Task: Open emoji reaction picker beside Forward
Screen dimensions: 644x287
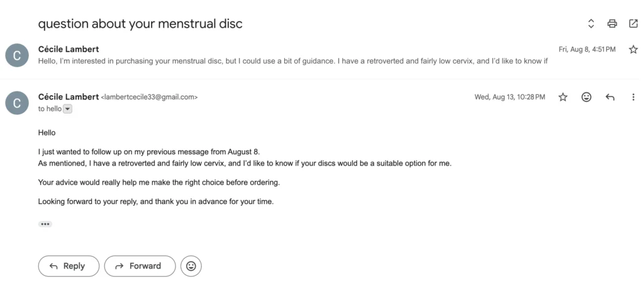Action: coord(191,266)
